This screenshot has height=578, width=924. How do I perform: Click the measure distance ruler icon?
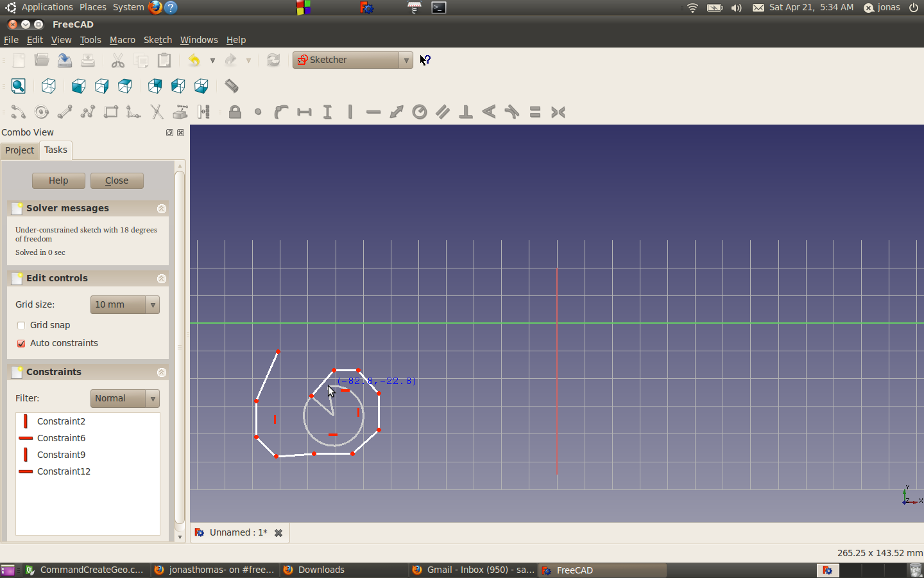pyautogui.click(x=232, y=86)
